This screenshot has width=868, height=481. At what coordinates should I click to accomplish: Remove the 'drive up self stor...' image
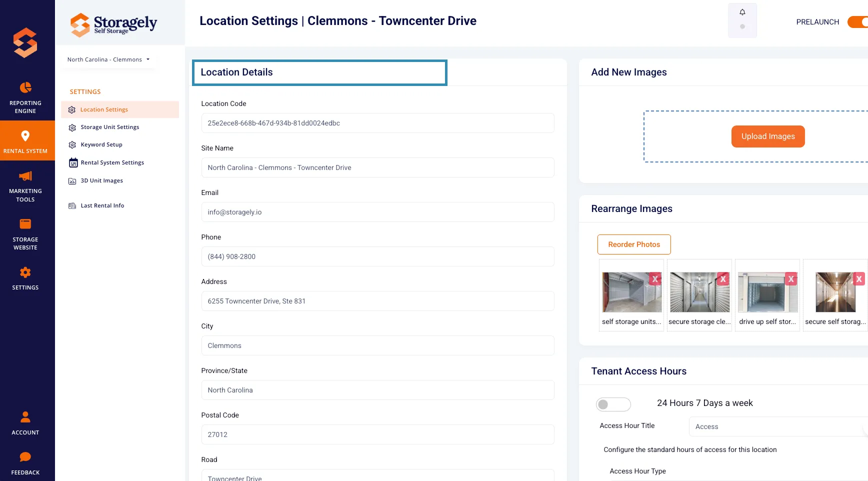pyautogui.click(x=791, y=279)
